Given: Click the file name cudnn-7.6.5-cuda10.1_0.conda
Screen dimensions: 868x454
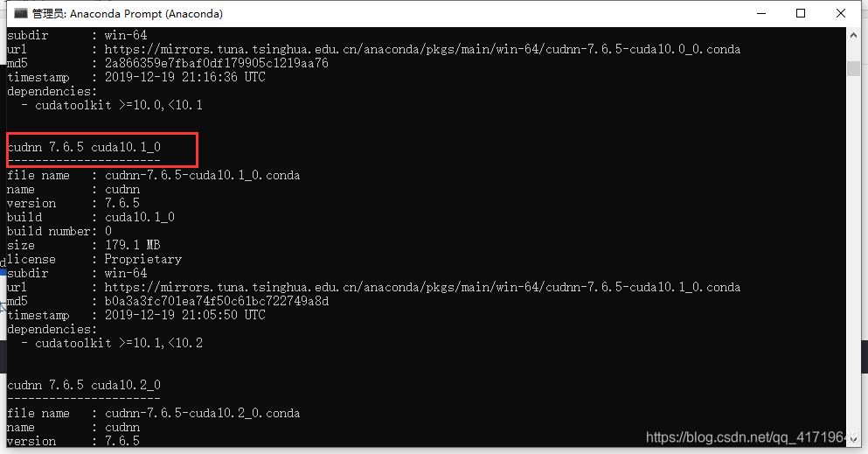Looking at the screenshot, I should click(x=202, y=176).
